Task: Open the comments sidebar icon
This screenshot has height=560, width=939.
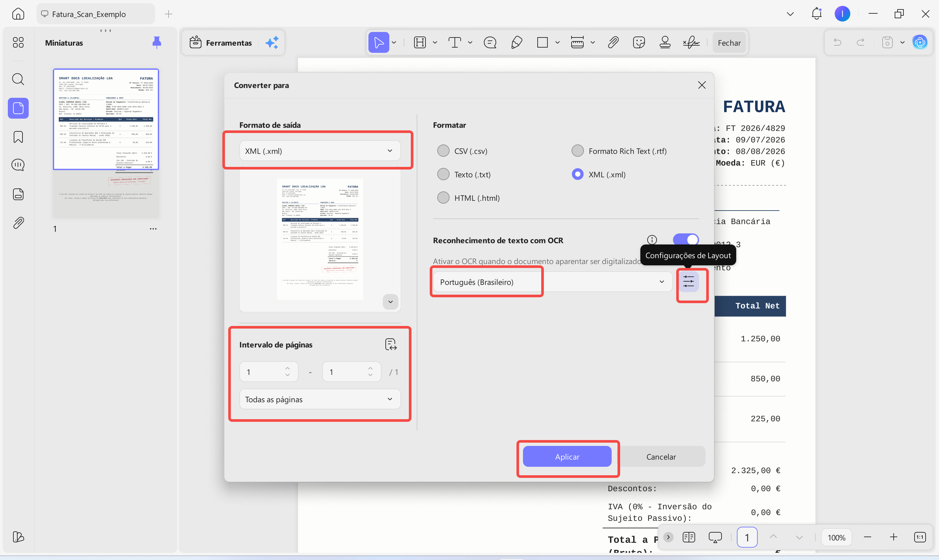Action: click(18, 165)
